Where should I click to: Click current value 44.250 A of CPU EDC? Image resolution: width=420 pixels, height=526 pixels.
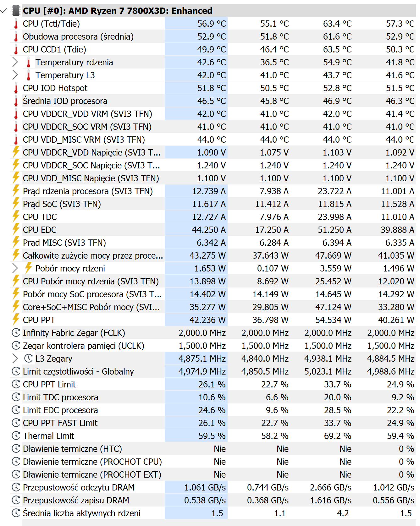point(209,230)
